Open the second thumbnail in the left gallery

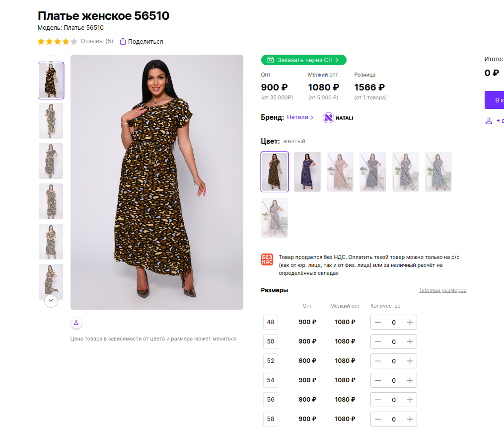tap(51, 121)
